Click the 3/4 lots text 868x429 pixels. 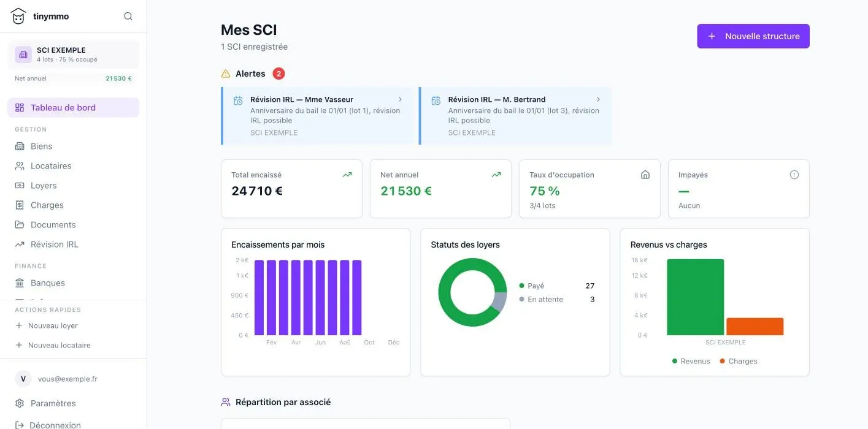542,206
